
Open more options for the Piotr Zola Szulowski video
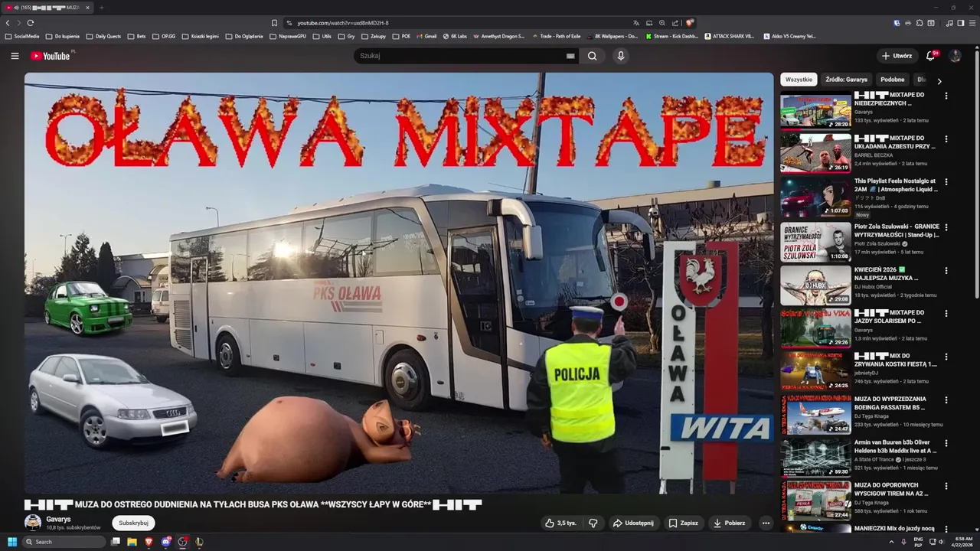(x=946, y=227)
